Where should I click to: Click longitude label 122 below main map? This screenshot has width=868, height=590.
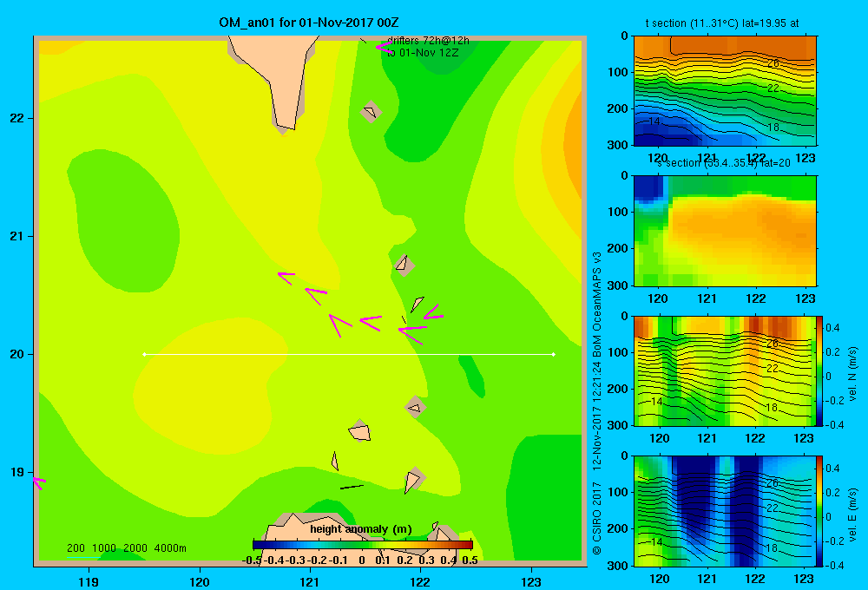(x=421, y=581)
